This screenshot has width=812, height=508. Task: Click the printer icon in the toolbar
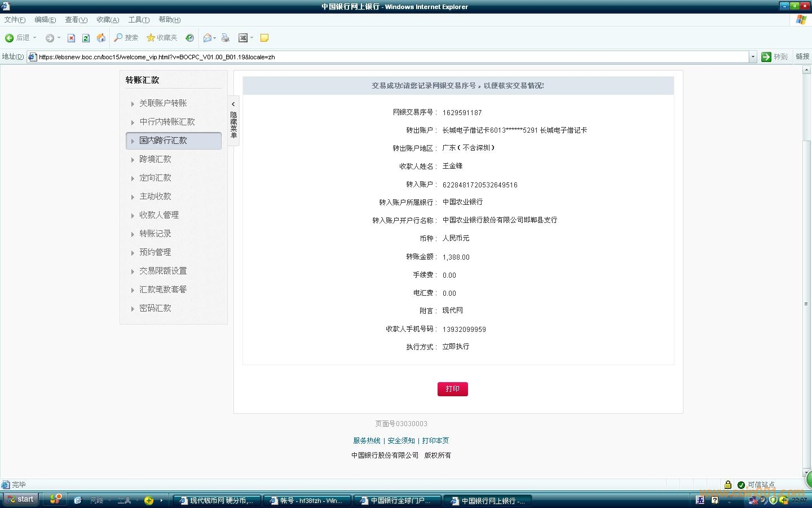pyautogui.click(x=225, y=38)
